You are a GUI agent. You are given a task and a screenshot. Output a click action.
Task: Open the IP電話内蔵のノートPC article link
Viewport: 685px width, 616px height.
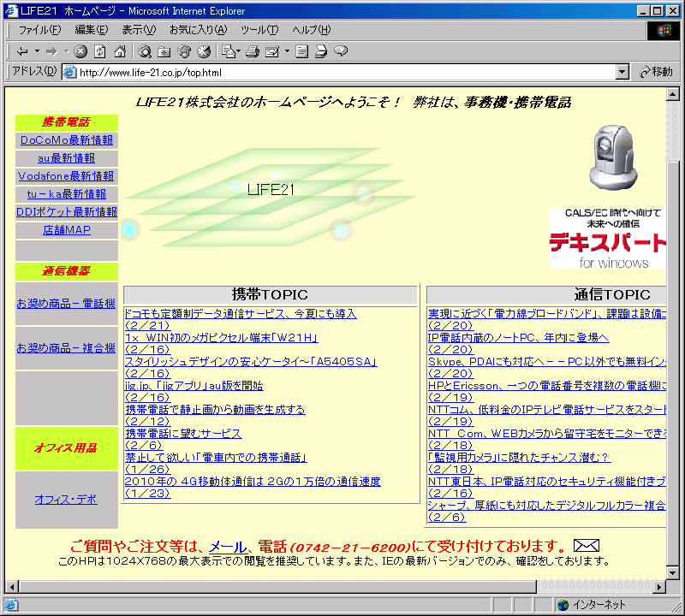[x=519, y=337]
